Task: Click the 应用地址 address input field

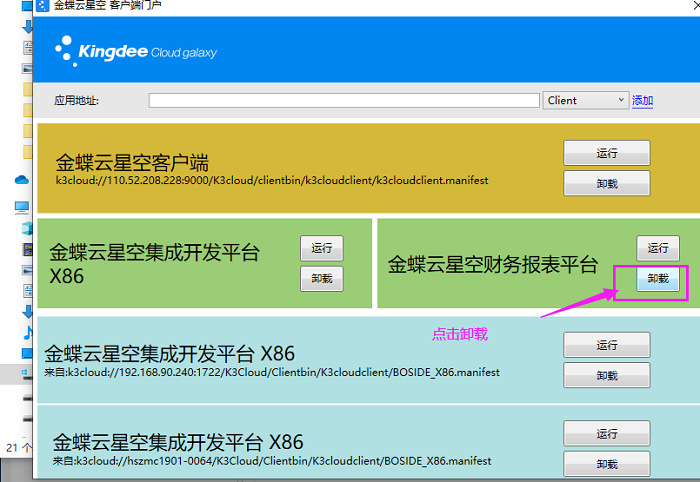Action: [x=344, y=100]
